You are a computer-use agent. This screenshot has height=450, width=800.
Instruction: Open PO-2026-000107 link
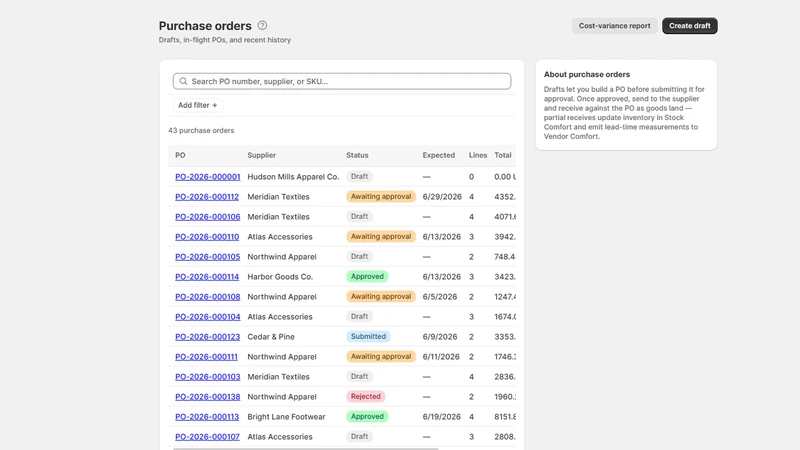(x=207, y=437)
